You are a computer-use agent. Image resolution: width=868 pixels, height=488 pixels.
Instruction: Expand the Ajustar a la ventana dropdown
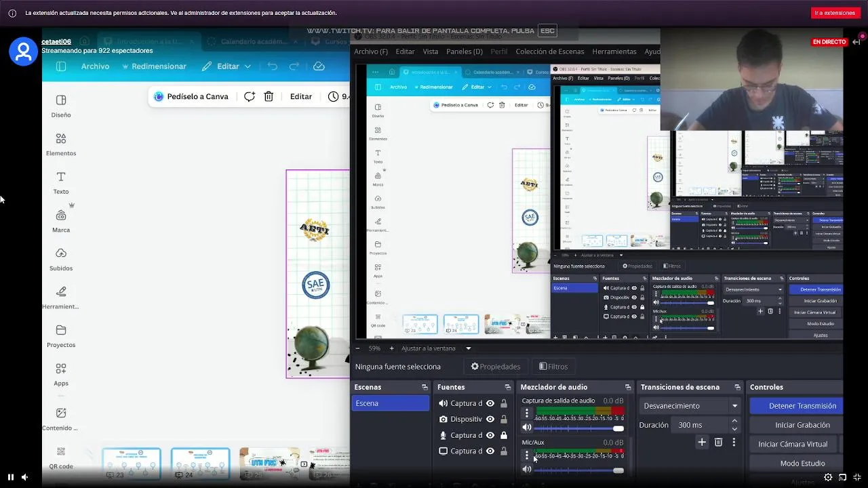pyautogui.click(x=468, y=348)
